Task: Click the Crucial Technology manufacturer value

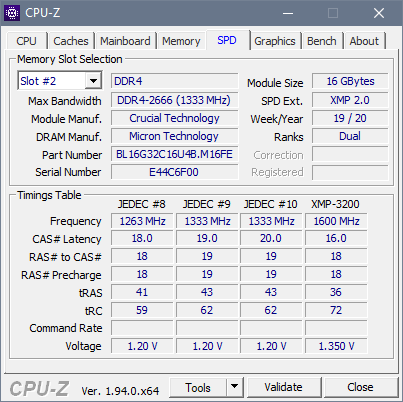Action: pyautogui.click(x=175, y=118)
